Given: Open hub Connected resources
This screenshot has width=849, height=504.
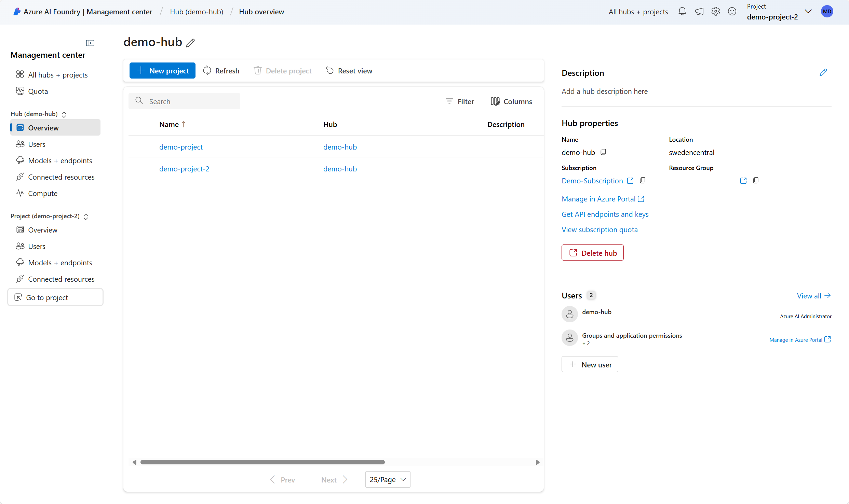Looking at the screenshot, I should point(55,177).
